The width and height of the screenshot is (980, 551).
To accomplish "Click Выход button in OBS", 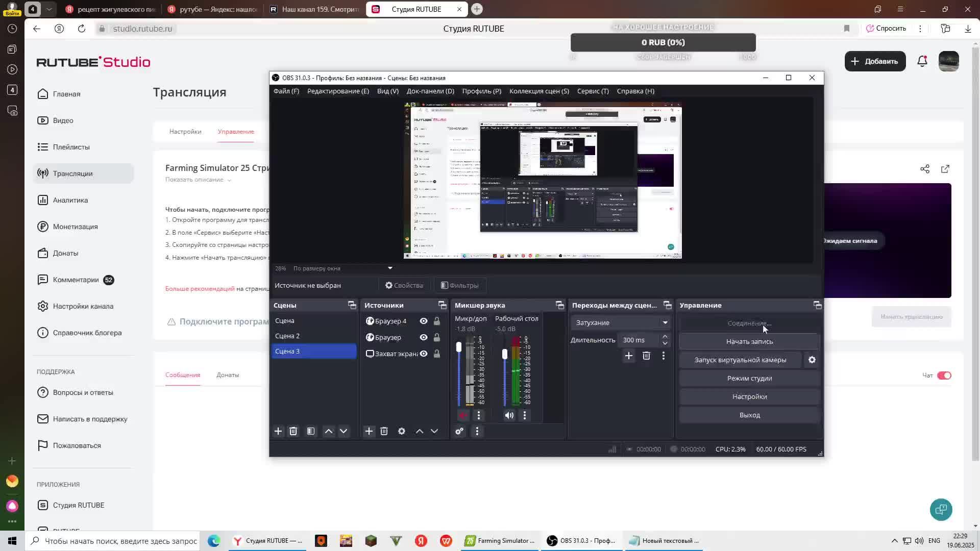I will click(x=749, y=415).
